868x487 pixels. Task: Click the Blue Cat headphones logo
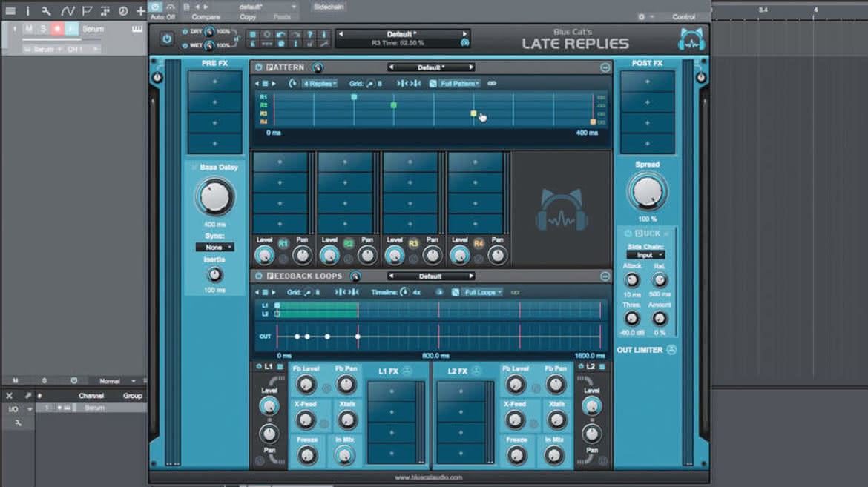[691, 39]
